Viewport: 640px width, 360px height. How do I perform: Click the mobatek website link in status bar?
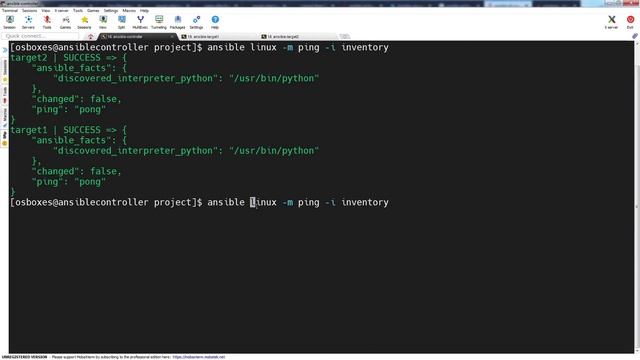(x=199, y=357)
